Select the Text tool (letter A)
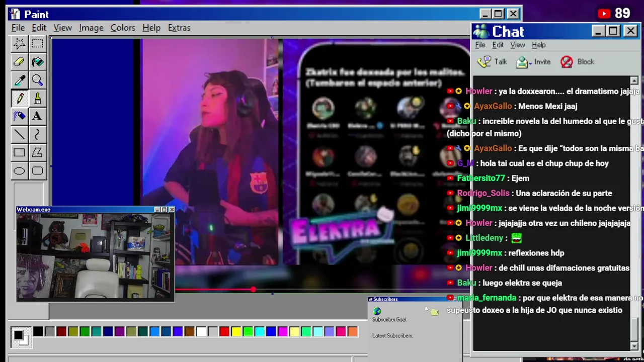The height and width of the screenshot is (362, 644). click(37, 116)
